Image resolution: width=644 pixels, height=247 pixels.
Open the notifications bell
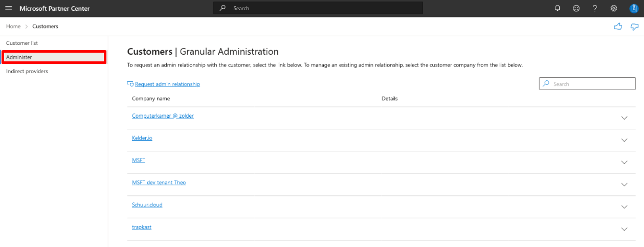tap(558, 8)
